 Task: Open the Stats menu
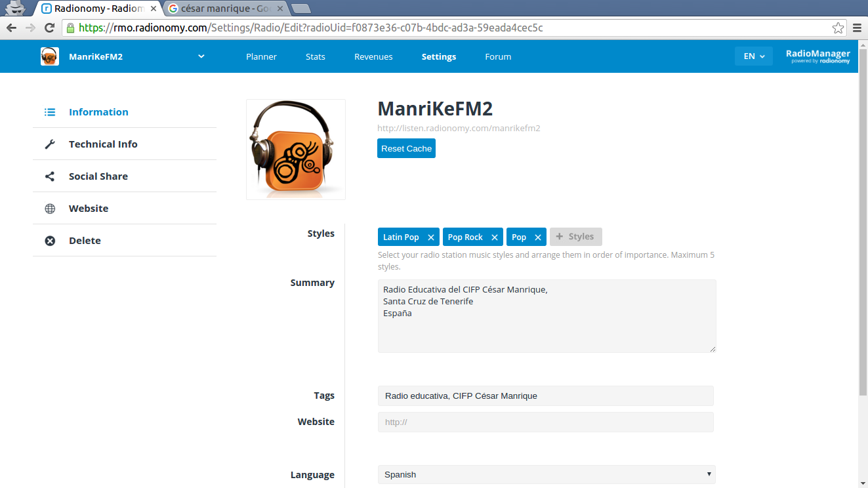pos(316,56)
